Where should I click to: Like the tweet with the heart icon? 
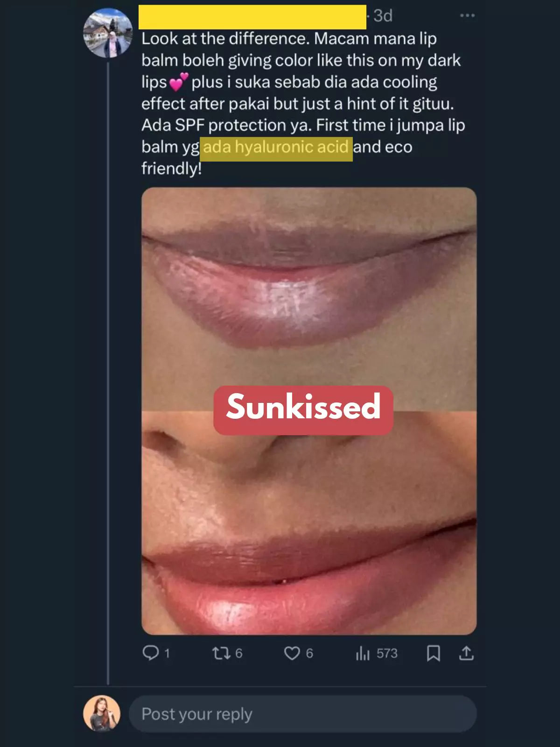point(292,653)
